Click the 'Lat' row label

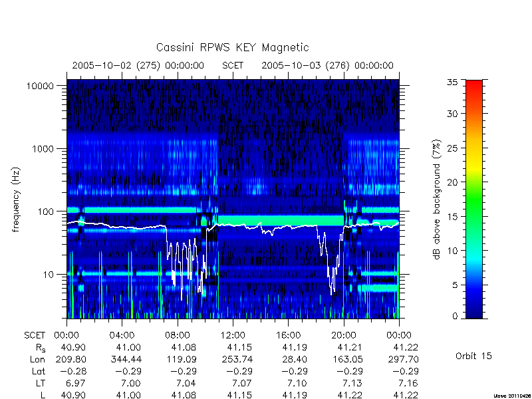coord(39,371)
